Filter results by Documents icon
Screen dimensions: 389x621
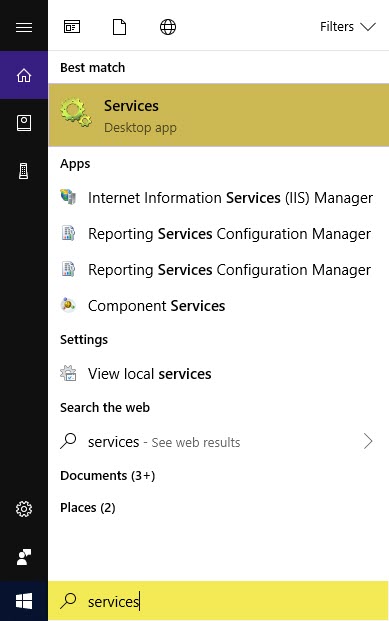119,27
